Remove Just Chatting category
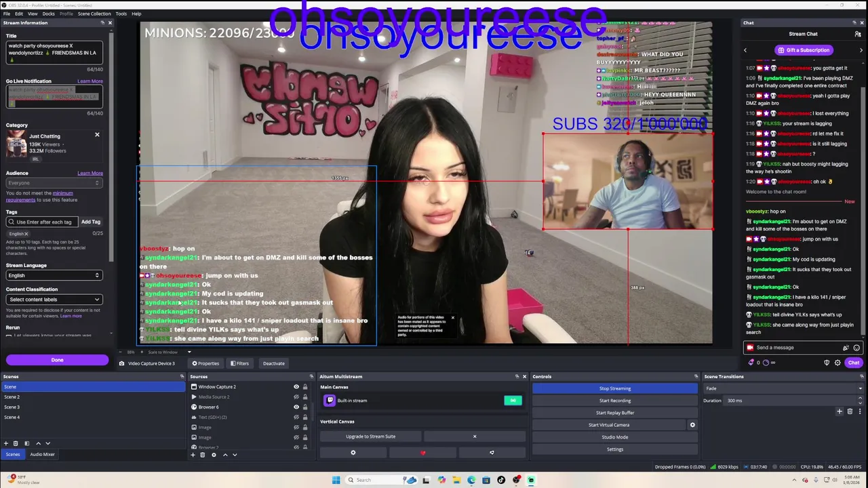868x488 pixels. (x=97, y=135)
